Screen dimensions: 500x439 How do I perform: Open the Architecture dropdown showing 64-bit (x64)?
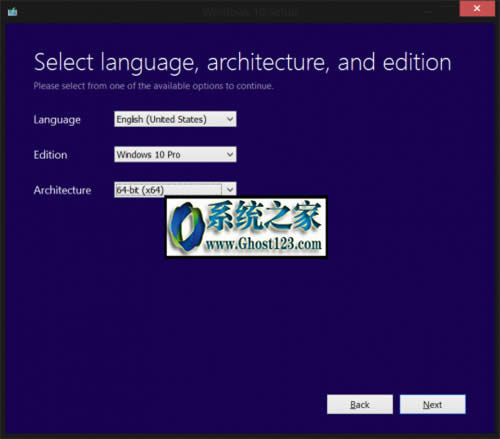(175, 190)
